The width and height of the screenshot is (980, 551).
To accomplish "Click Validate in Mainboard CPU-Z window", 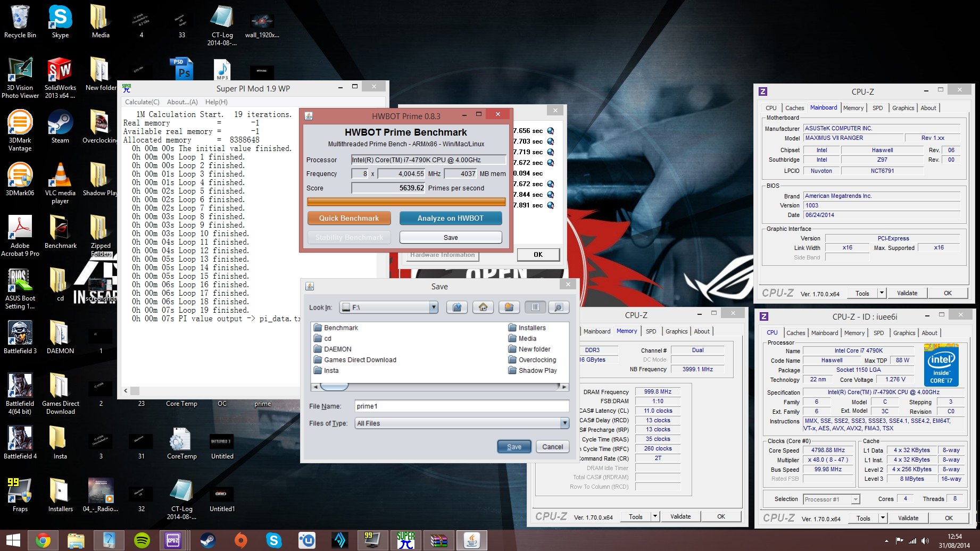I will [907, 293].
